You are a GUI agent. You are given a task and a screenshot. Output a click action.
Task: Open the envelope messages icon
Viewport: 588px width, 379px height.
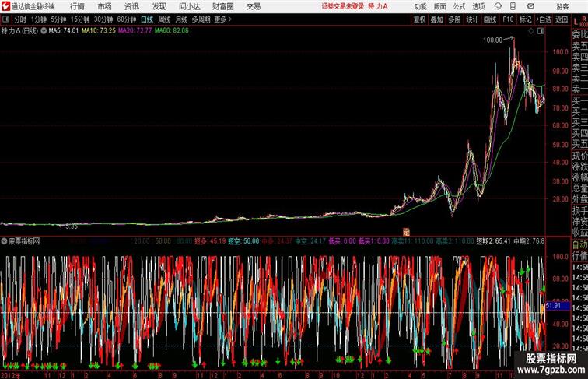(530, 6)
